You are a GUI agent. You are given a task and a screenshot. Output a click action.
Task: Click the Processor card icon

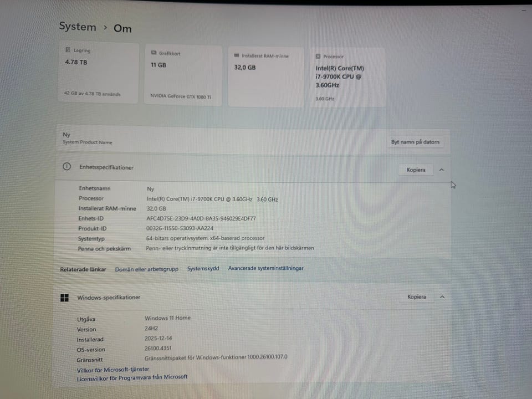(318, 57)
